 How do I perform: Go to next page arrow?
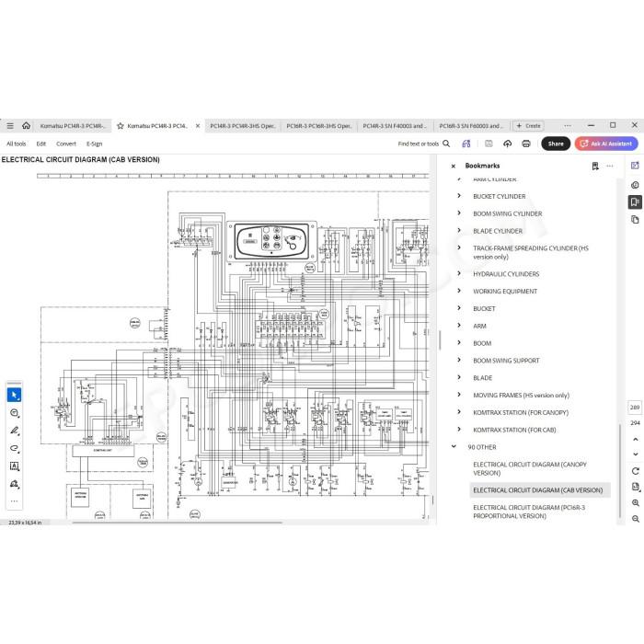click(636, 454)
